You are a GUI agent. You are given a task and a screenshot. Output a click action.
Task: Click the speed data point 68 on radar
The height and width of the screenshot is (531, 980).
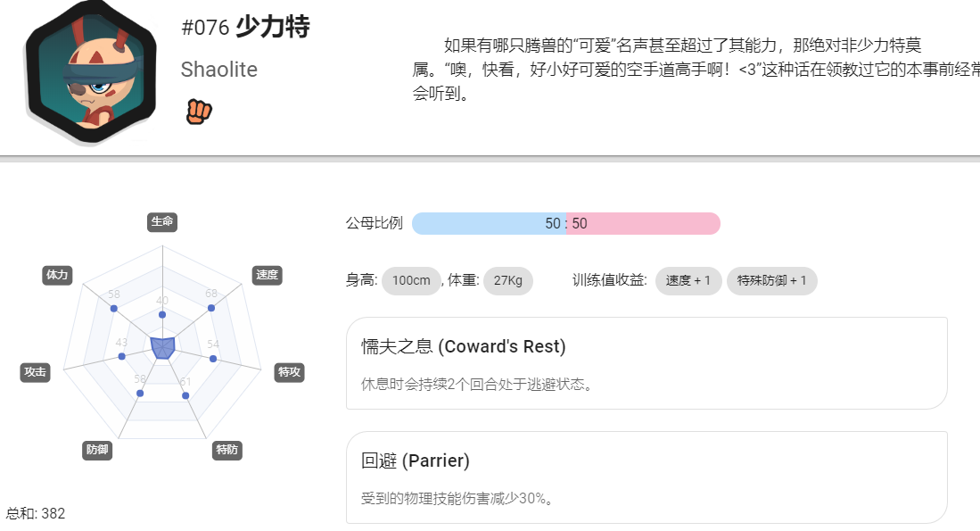[211, 308]
